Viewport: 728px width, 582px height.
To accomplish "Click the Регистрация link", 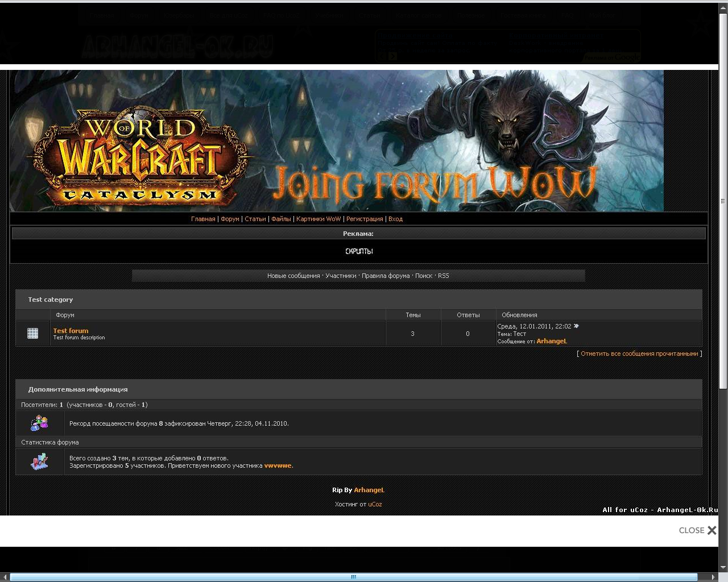I will tap(365, 219).
